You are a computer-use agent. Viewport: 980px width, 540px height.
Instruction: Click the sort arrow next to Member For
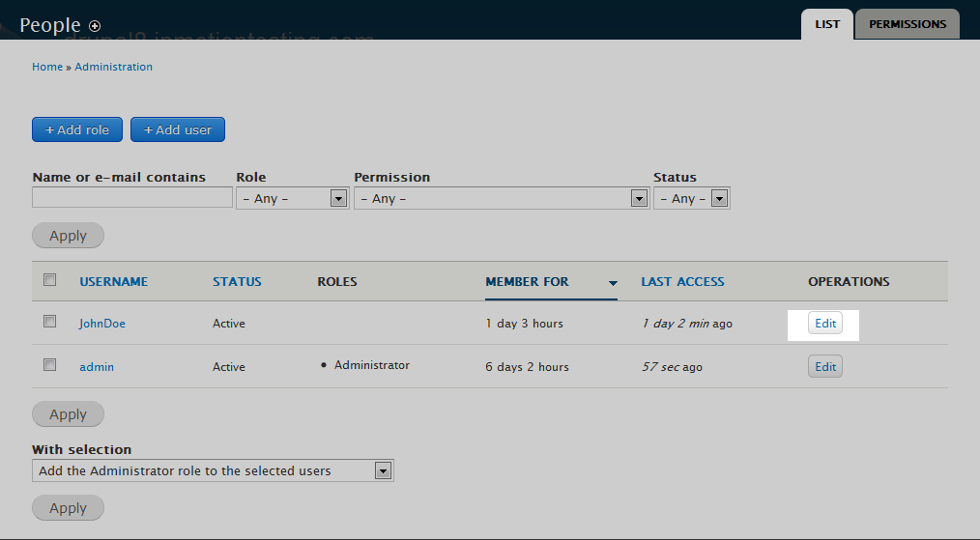coord(613,283)
